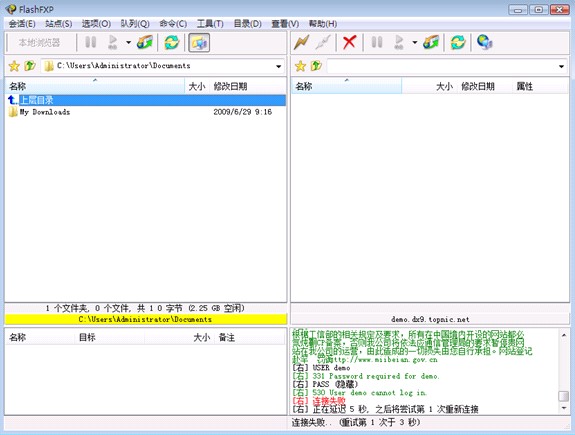The image size is (575, 435).
Task: Click the log scrollbar thumb
Action: tap(564, 396)
